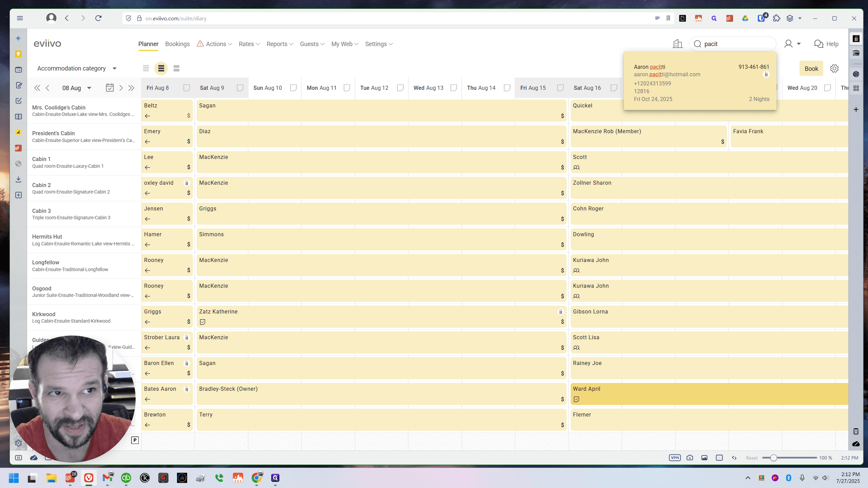Open the Help link

coord(826,44)
